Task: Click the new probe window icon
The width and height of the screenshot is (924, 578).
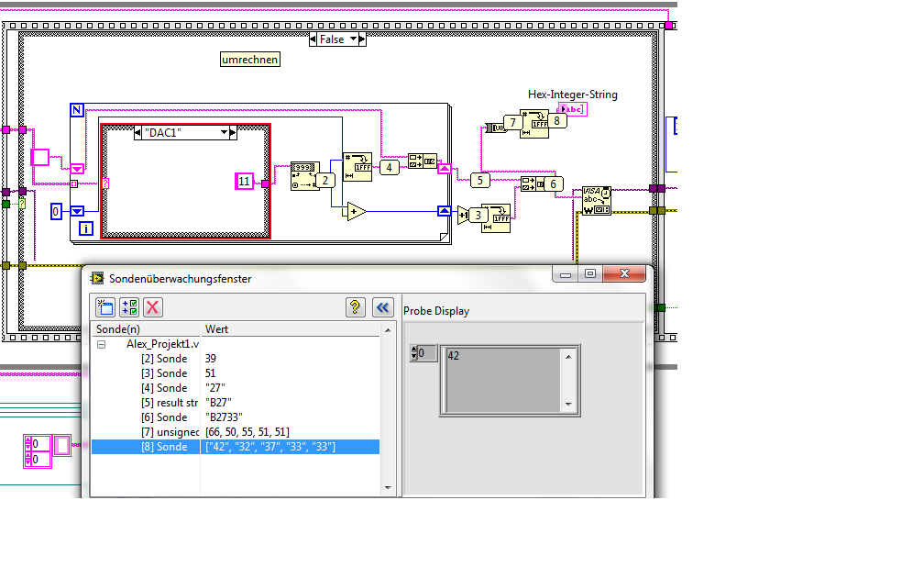Action: tap(105, 307)
